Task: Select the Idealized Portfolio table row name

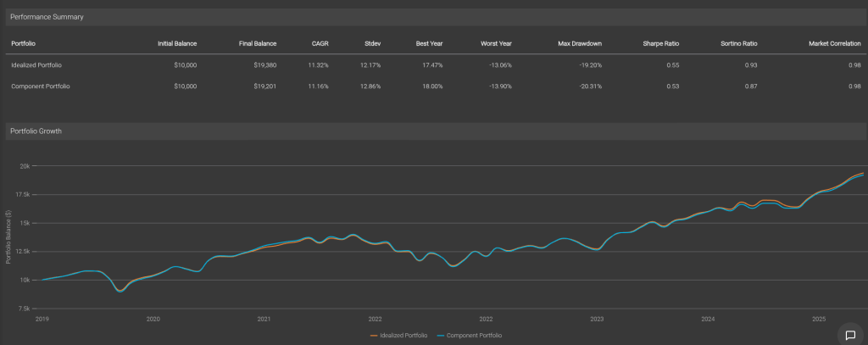Action: pos(36,65)
